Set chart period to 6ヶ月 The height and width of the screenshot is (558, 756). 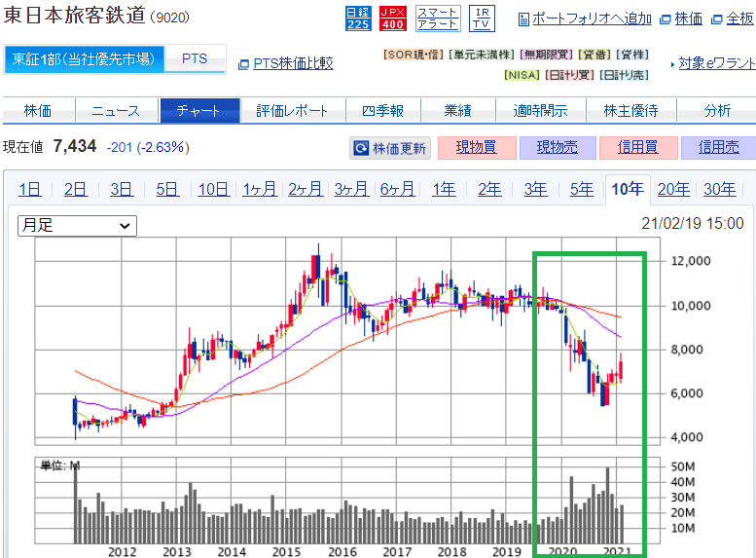[x=397, y=189]
